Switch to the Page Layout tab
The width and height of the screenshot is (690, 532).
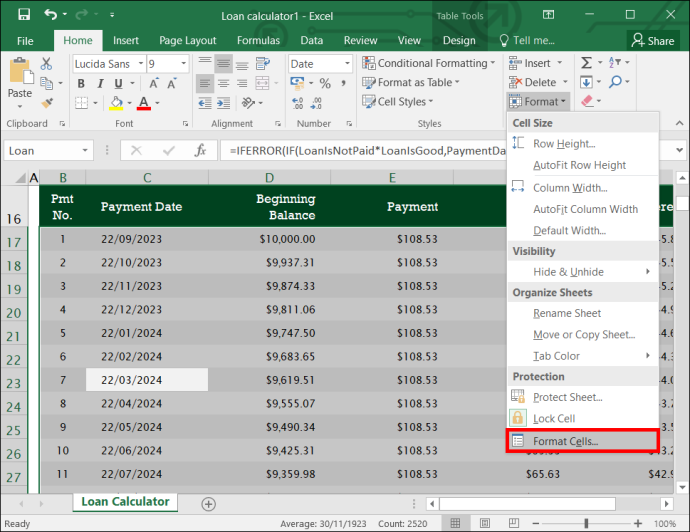188,40
